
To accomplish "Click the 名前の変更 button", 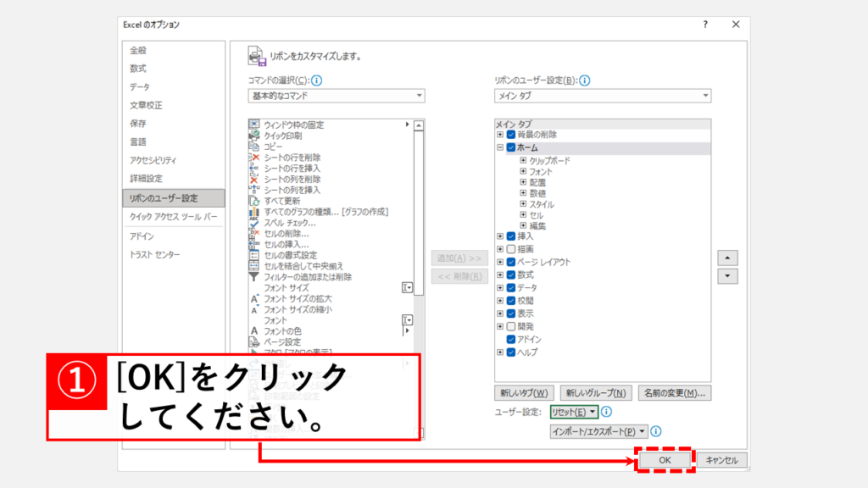I will pos(674,393).
